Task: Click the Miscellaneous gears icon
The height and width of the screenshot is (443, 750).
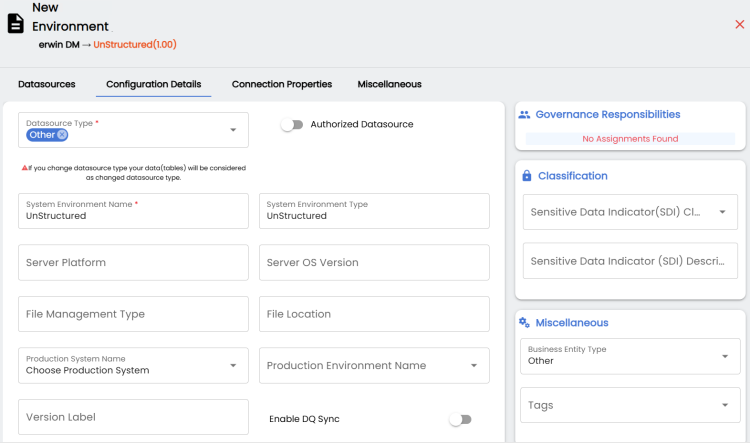Action: (525, 323)
